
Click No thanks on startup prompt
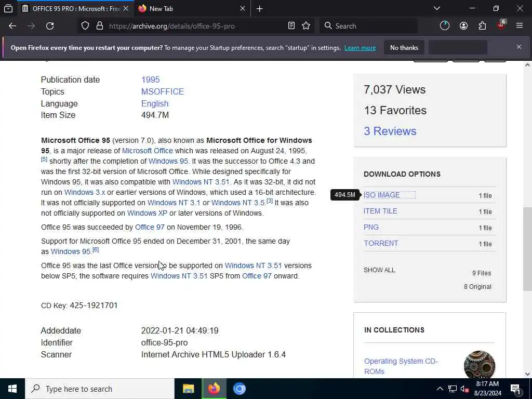click(404, 48)
